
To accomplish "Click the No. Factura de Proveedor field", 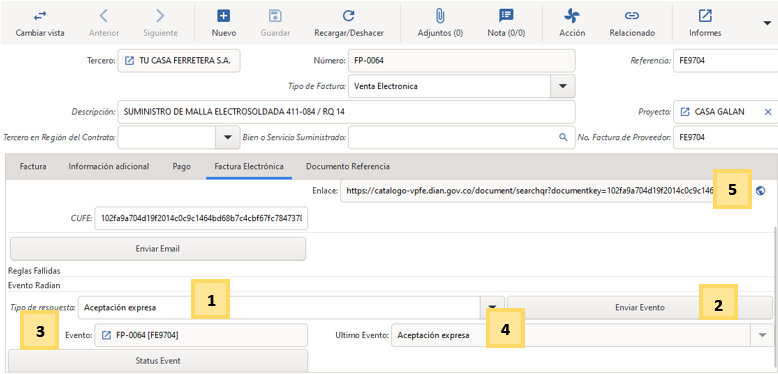I will (x=725, y=137).
